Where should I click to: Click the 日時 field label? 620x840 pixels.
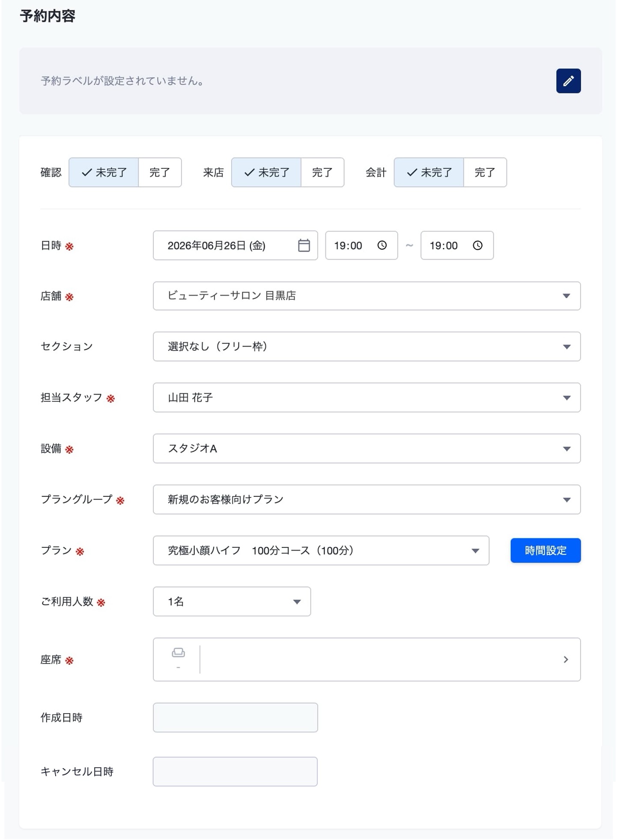(x=51, y=245)
